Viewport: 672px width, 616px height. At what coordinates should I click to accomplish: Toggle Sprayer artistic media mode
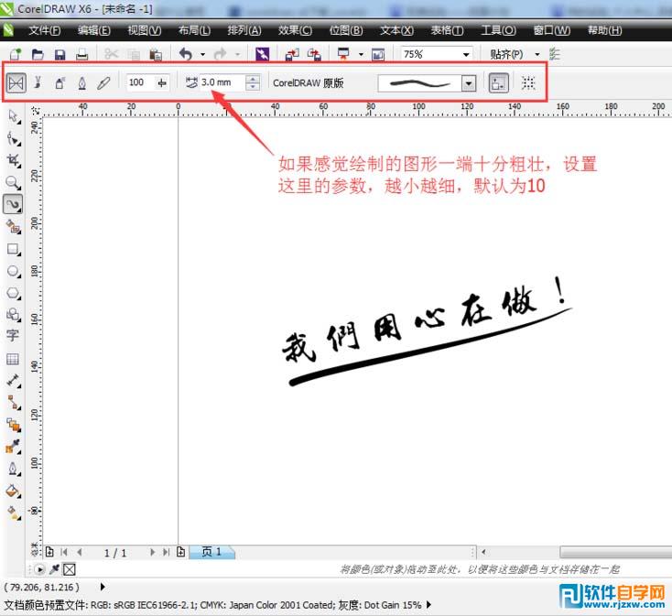(x=60, y=82)
